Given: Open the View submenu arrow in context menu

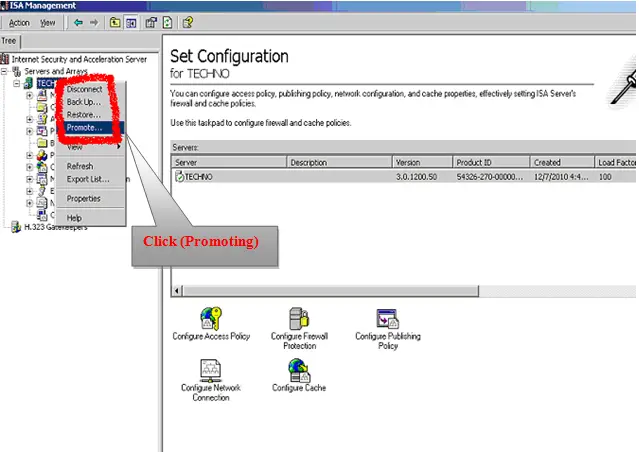Looking at the screenshot, I should click(119, 147).
